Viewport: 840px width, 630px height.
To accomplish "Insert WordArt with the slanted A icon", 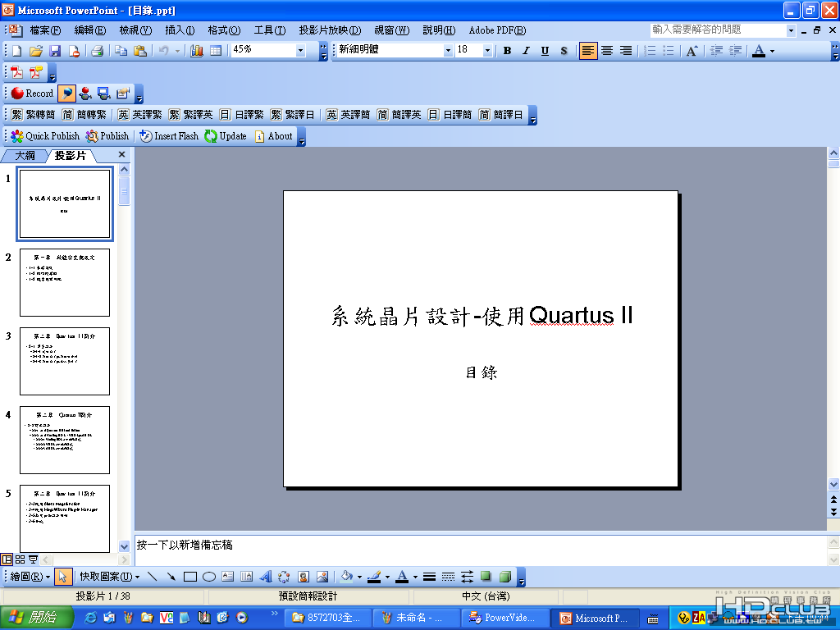I will [x=266, y=577].
